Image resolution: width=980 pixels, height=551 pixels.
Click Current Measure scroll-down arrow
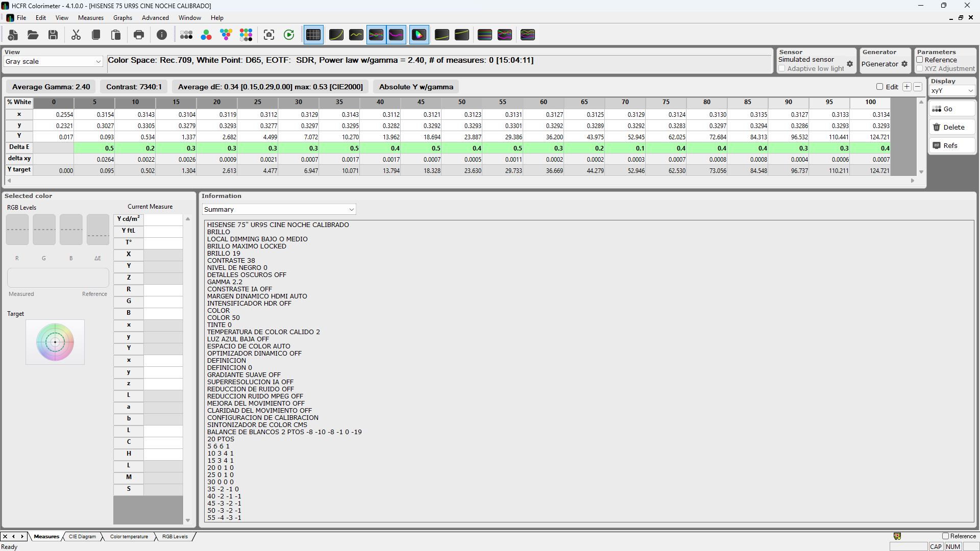(188, 520)
